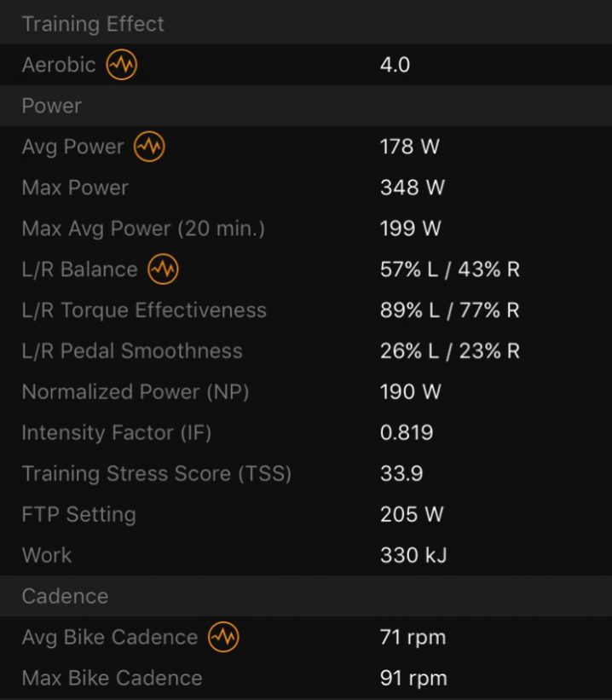Tap the L/R Pedal Smoothness label
This screenshot has height=700, width=612.
(x=132, y=351)
